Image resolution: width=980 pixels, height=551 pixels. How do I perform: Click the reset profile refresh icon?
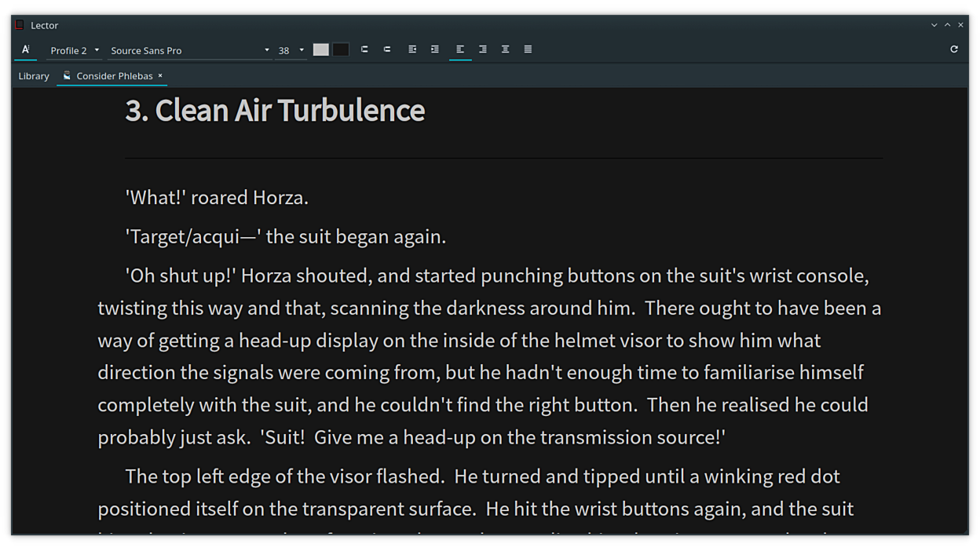(954, 49)
